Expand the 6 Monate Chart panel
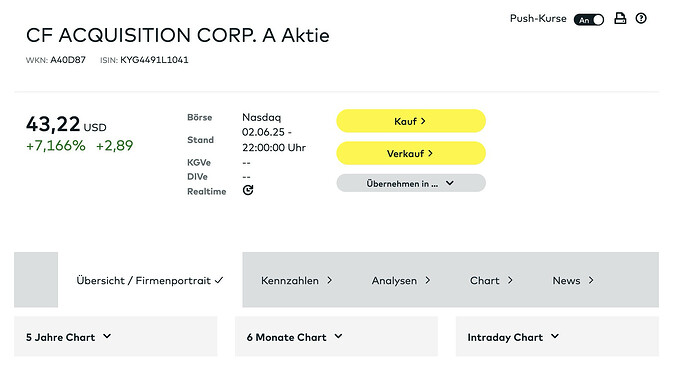Viewport: 690px width, 368px height. pyautogui.click(x=337, y=336)
